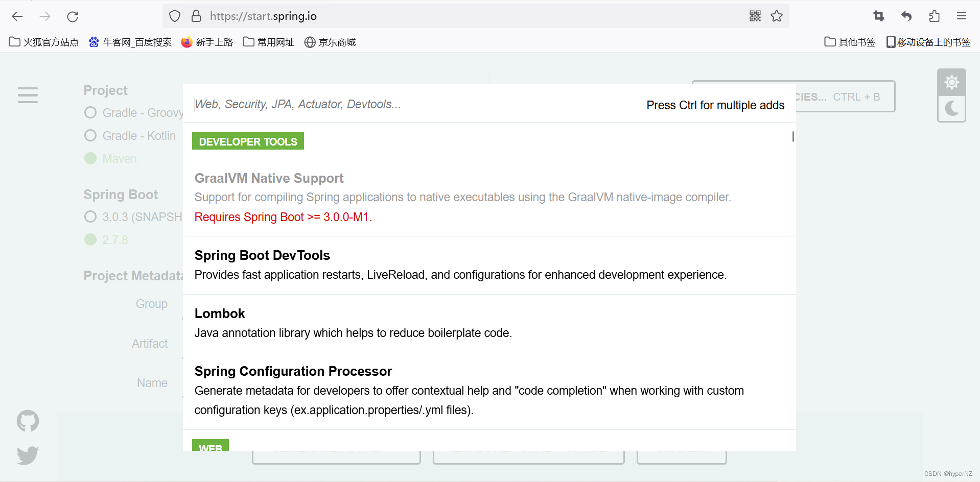Switch to light theme sun icon
Image resolution: width=980 pixels, height=482 pixels.
click(951, 82)
